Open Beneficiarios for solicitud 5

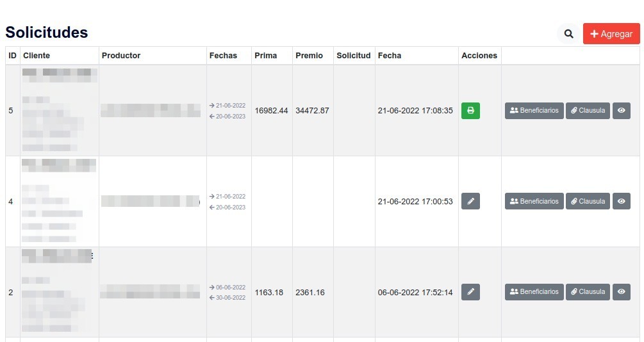534,111
